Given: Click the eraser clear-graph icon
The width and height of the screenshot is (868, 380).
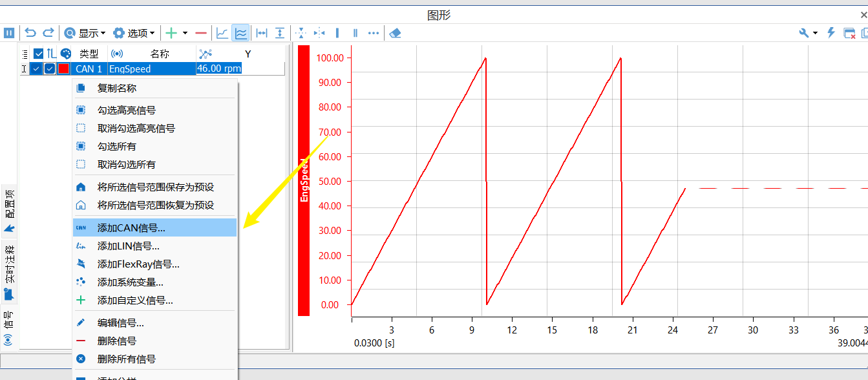Looking at the screenshot, I should pos(396,32).
